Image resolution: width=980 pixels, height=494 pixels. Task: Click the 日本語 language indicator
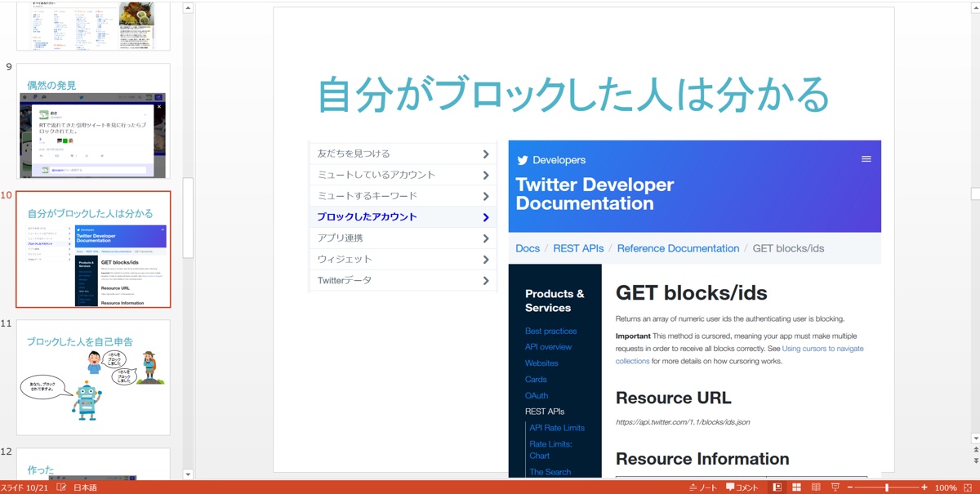85,487
